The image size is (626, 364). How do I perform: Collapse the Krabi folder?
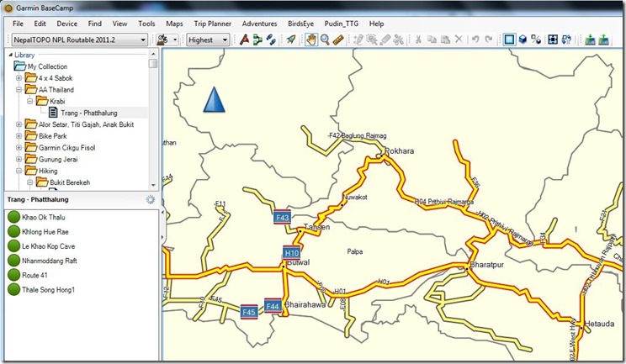[x=30, y=101]
